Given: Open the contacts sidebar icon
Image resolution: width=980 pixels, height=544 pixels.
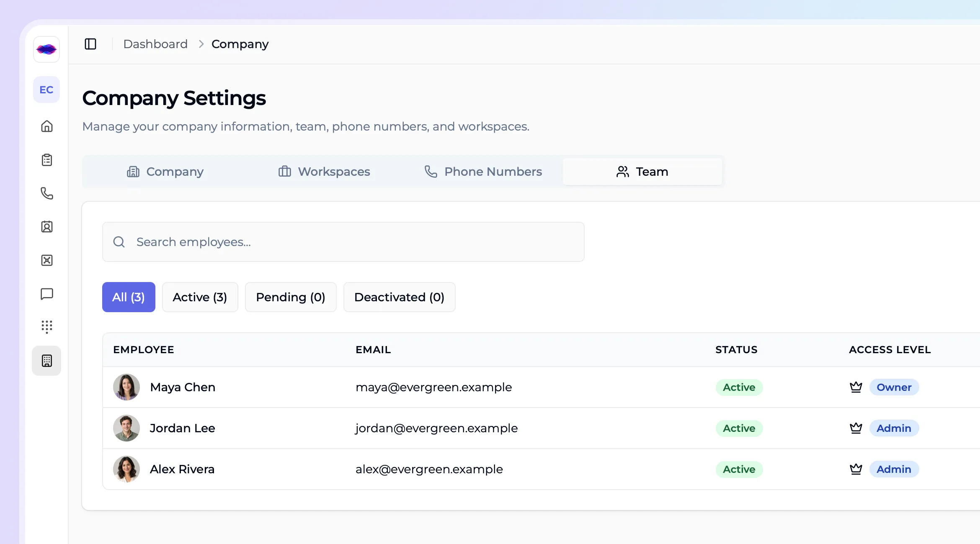Looking at the screenshot, I should (x=47, y=227).
